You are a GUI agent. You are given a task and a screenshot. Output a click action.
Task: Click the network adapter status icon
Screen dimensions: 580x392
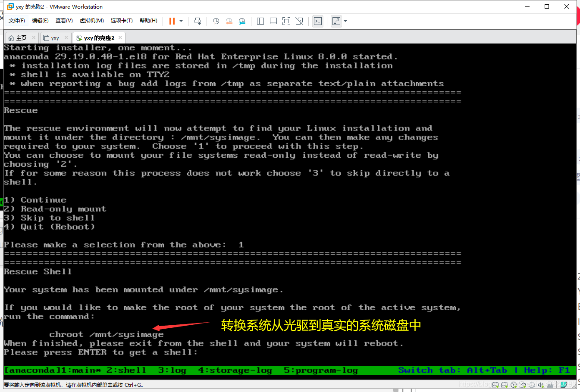pos(523,384)
